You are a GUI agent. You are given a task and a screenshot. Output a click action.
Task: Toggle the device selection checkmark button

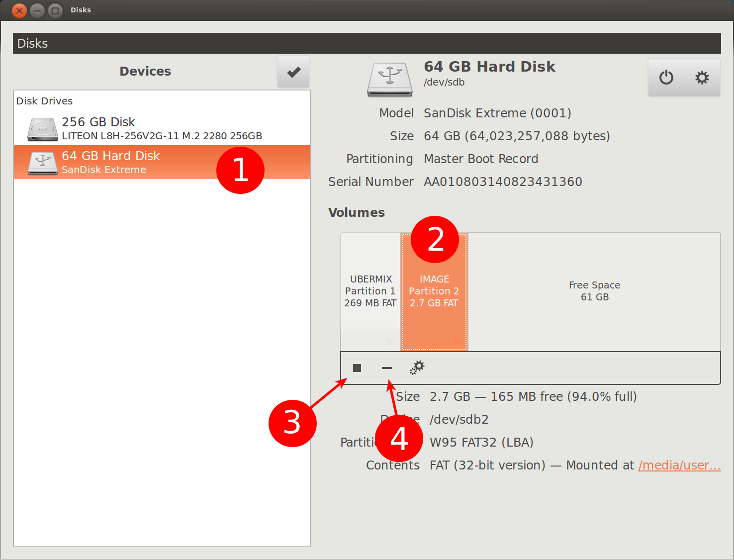pos(293,72)
